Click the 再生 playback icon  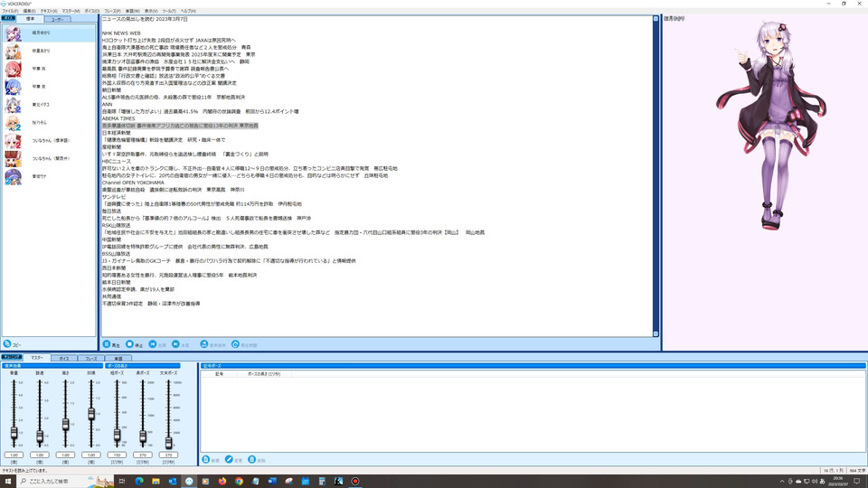point(107,344)
